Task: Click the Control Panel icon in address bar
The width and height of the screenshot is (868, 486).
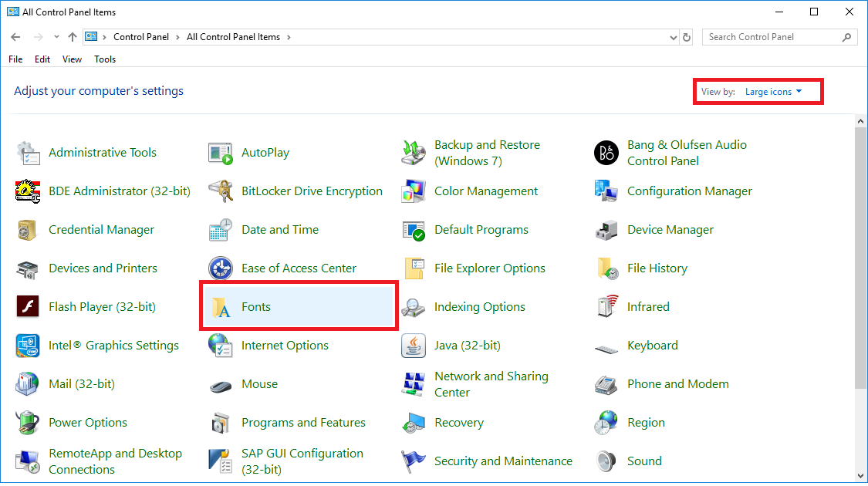Action: click(91, 36)
